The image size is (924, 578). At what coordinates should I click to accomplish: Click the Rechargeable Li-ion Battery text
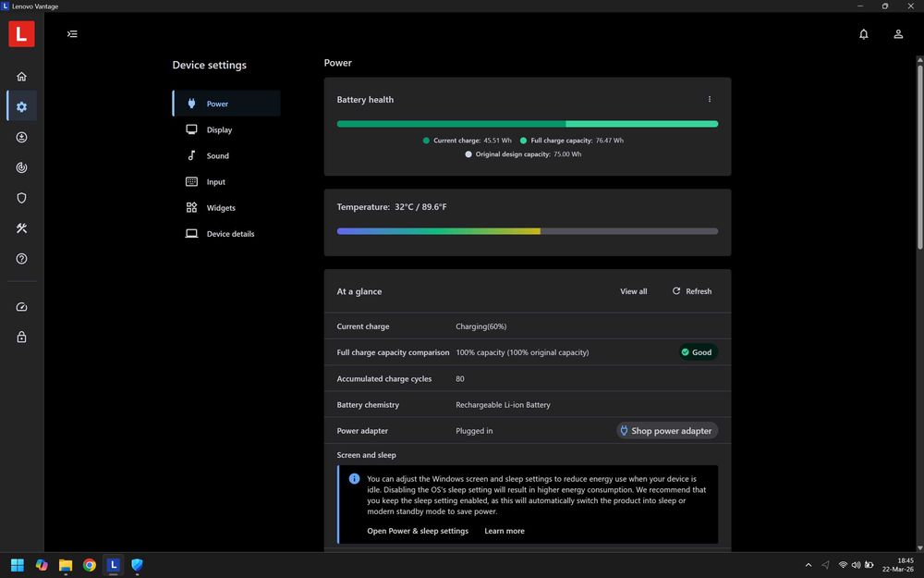tap(503, 405)
